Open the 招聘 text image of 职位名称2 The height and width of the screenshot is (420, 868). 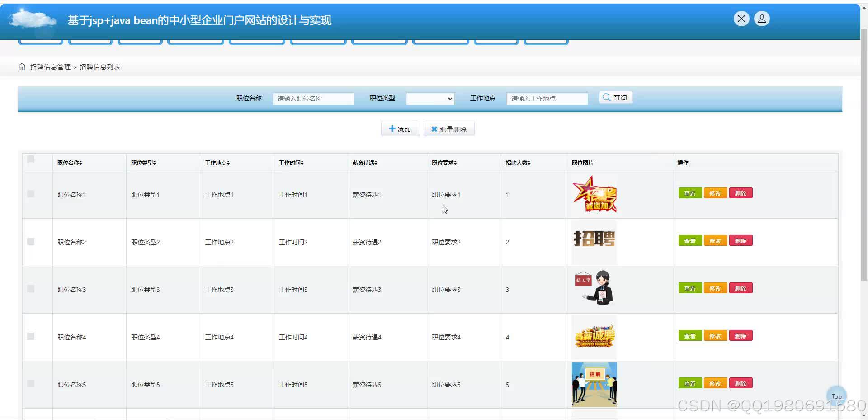pyautogui.click(x=594, y=242)
